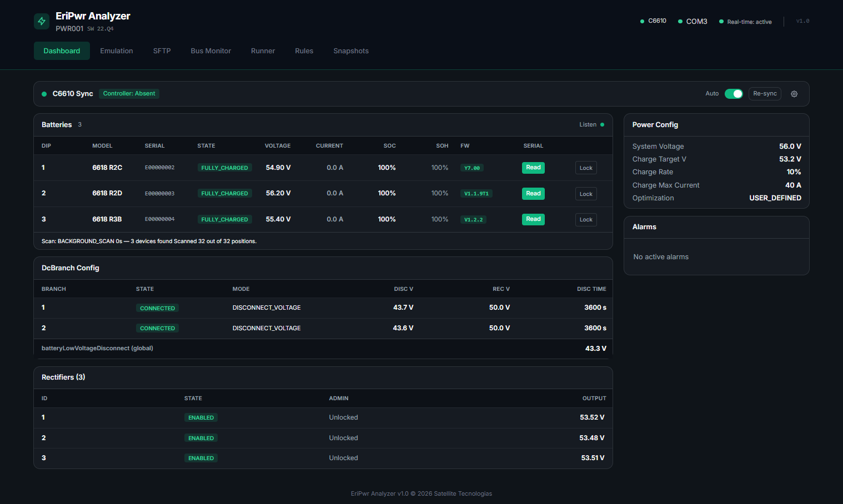Click the V1.2.2 firmware badge on DIP 3

coord(473,219)
